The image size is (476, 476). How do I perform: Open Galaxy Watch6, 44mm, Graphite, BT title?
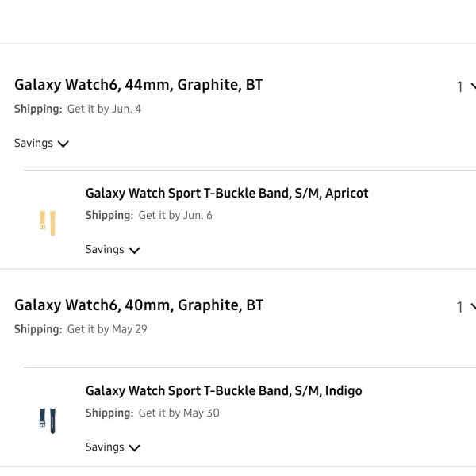click(x=138, y=85)
